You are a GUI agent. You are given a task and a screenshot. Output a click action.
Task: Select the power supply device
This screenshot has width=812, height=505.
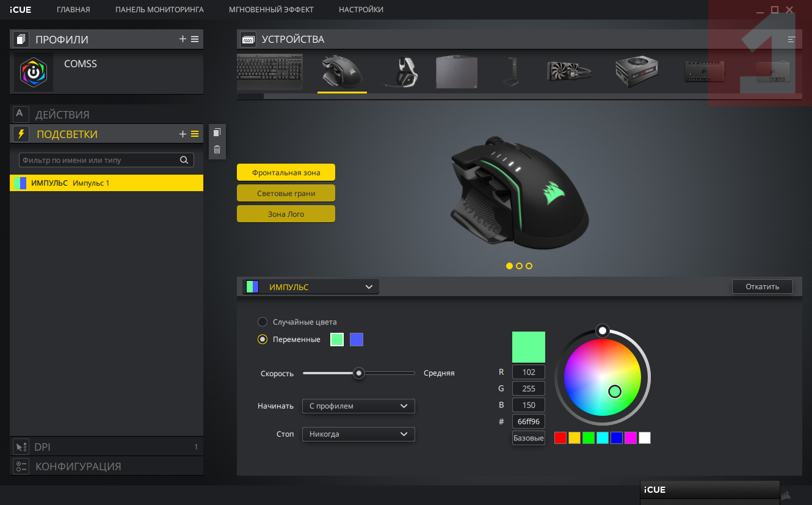(x=637, y=73)
